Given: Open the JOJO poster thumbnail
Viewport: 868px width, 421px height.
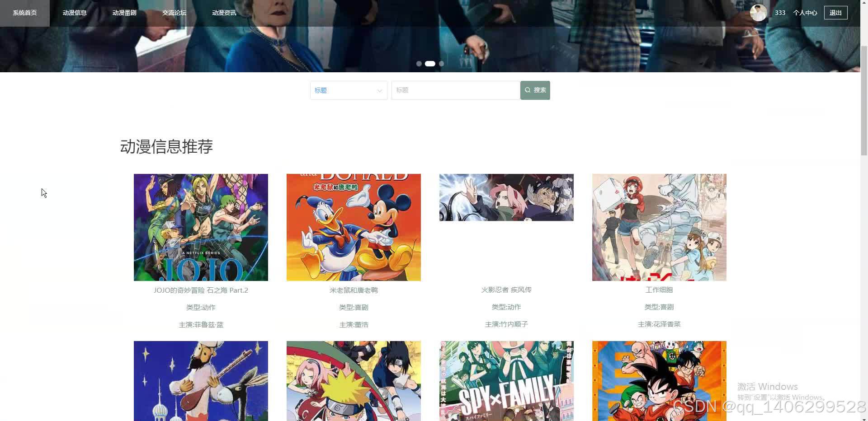Looking at the screenshot, I should pyautogui.click(x=201, y=227).
